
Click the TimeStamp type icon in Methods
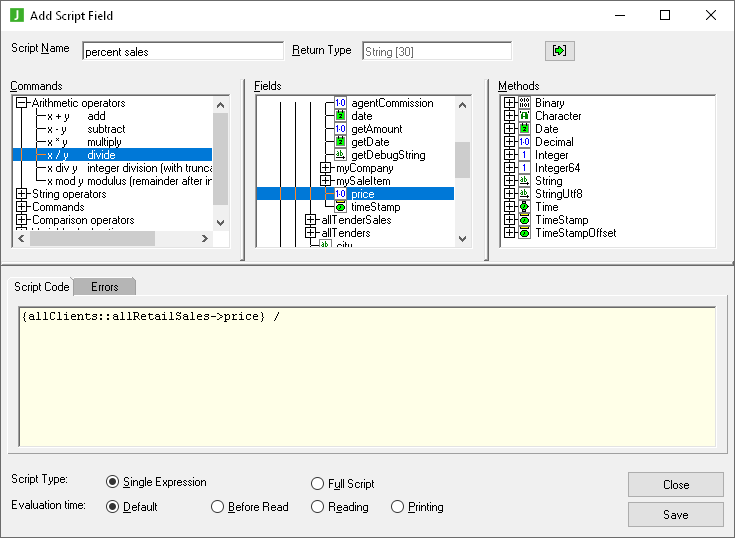[525, 220]
